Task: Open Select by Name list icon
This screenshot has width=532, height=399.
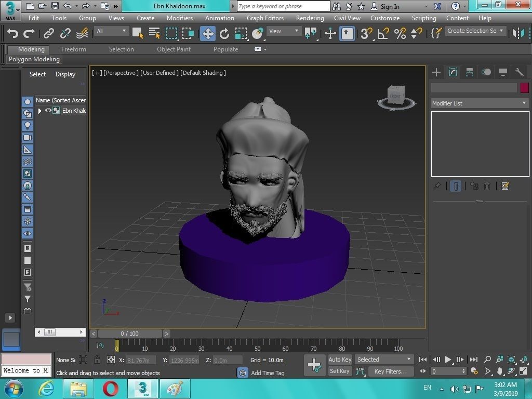Action: tap(154, 33)
